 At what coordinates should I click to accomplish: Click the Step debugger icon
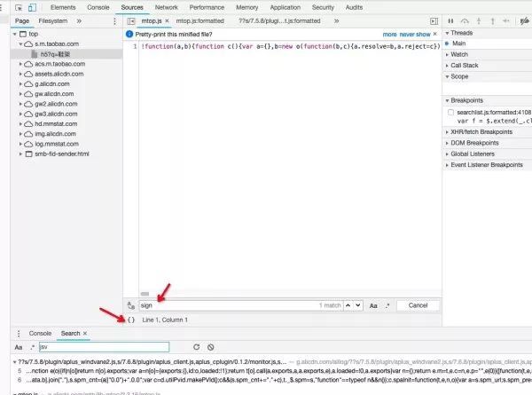[x=506, y=21]
